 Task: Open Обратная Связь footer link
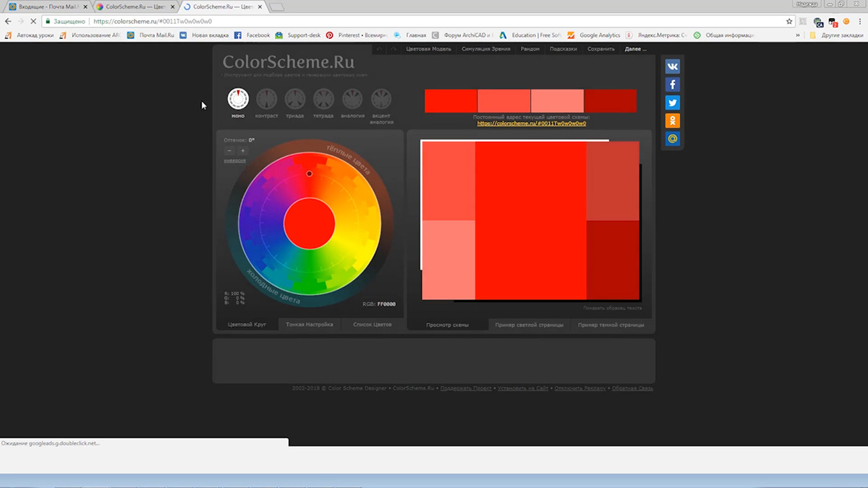point(632,388)
